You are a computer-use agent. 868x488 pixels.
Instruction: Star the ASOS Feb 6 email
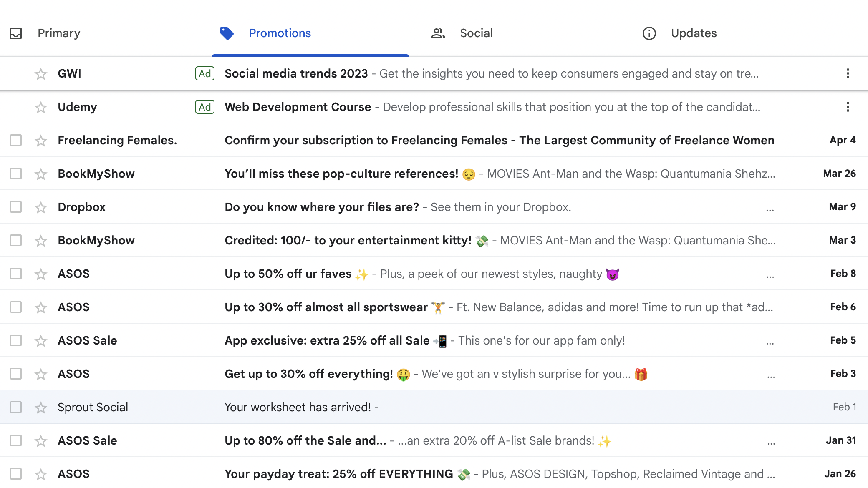coord(40,307)
